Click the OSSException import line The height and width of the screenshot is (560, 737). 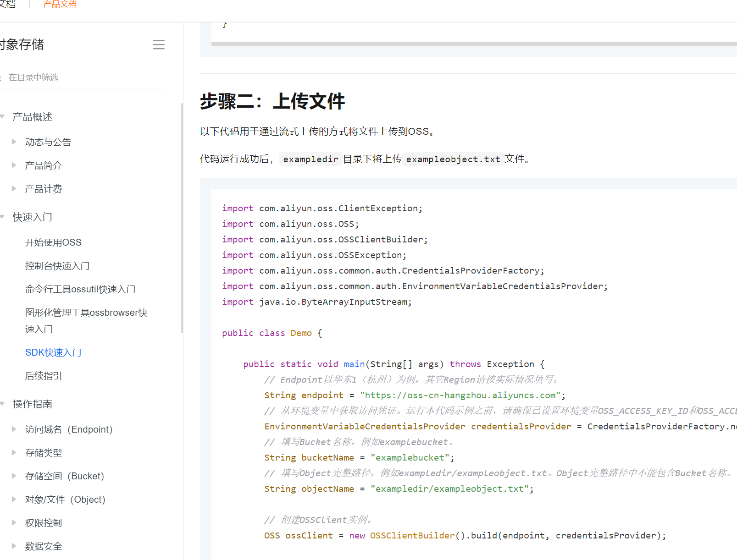click(314, 255)
